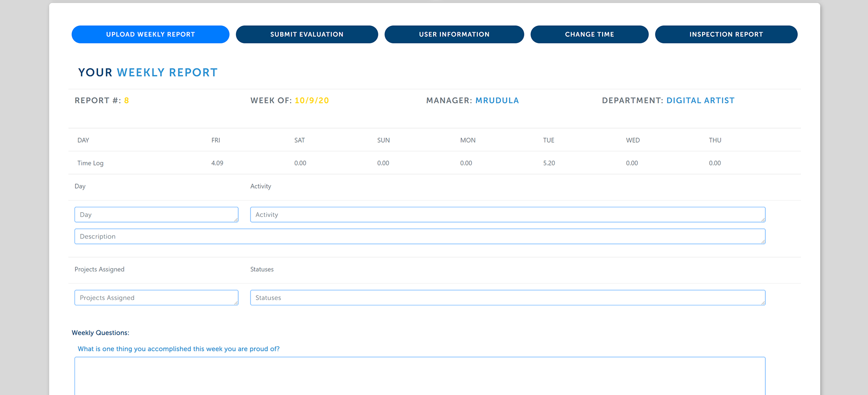Click the Activity column label
Image resolution: width=868 pixels, height=395 pixels.
(261, 186)
